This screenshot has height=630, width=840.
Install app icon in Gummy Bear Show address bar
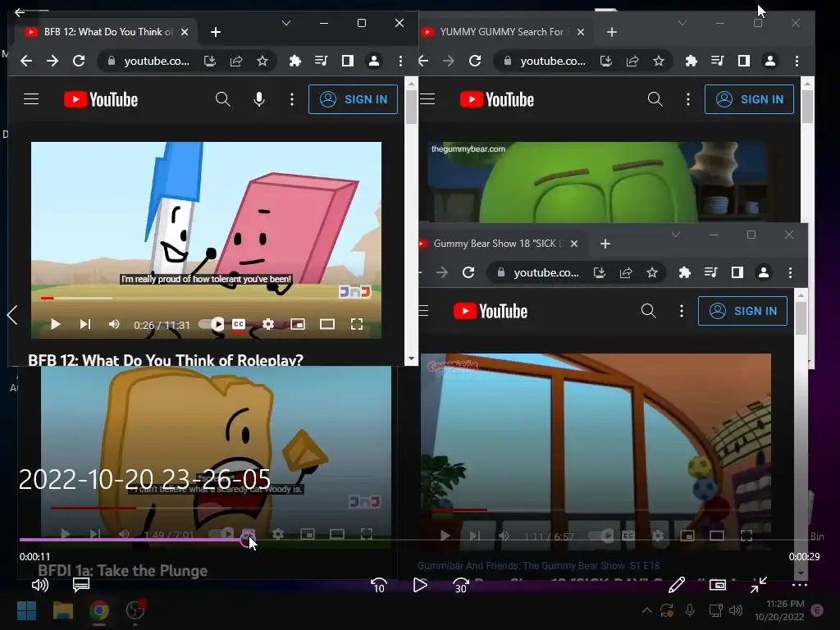(x=600, y=272)
